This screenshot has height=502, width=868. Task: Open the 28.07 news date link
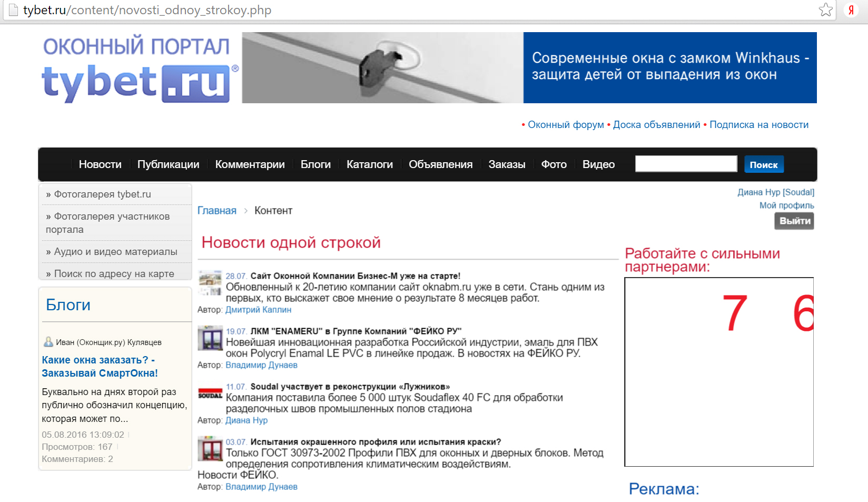236,276
